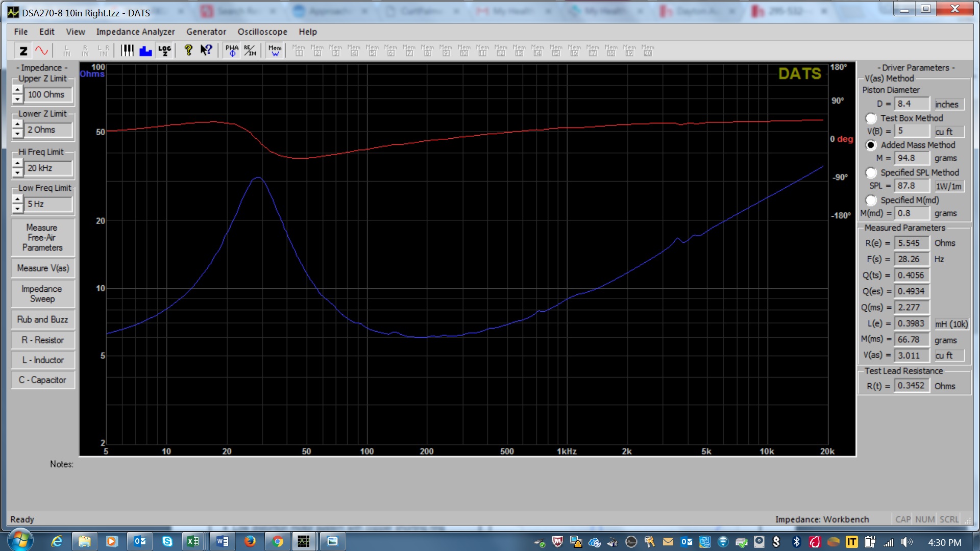Open the SPL 1W/1m unit selector
This screenshot has width=980, height=551.
949,186
